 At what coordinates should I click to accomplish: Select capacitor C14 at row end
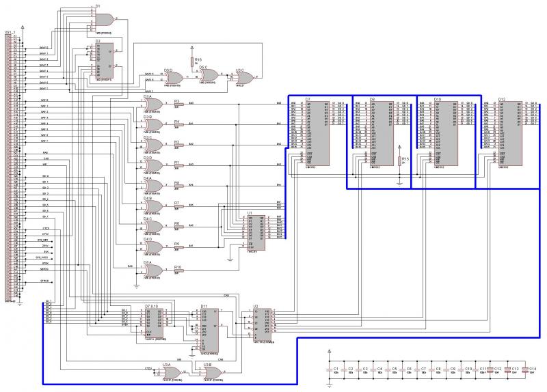click(525, 371)
